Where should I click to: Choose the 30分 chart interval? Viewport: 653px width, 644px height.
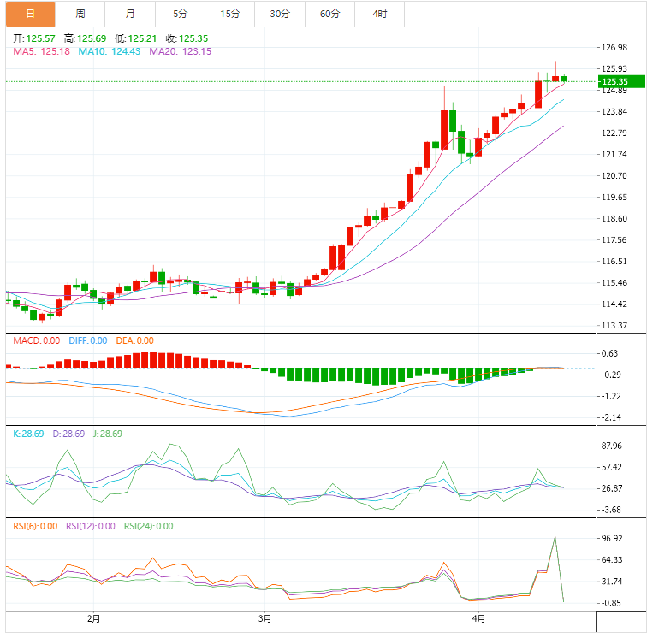[x=280, y=14]
